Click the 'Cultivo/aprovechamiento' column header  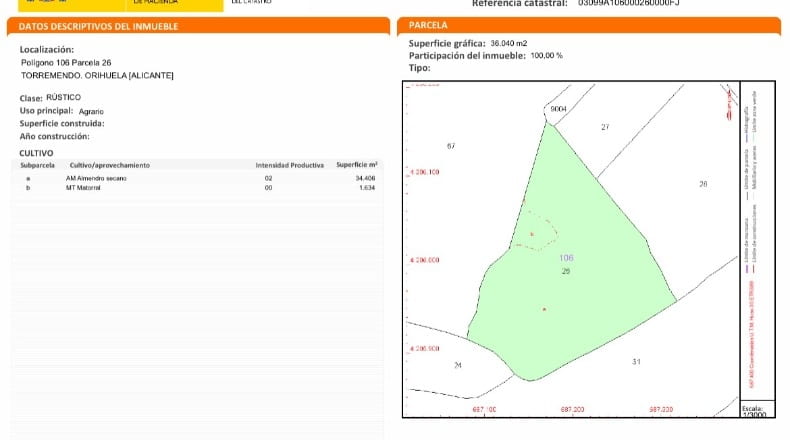[x=110, y=165]
